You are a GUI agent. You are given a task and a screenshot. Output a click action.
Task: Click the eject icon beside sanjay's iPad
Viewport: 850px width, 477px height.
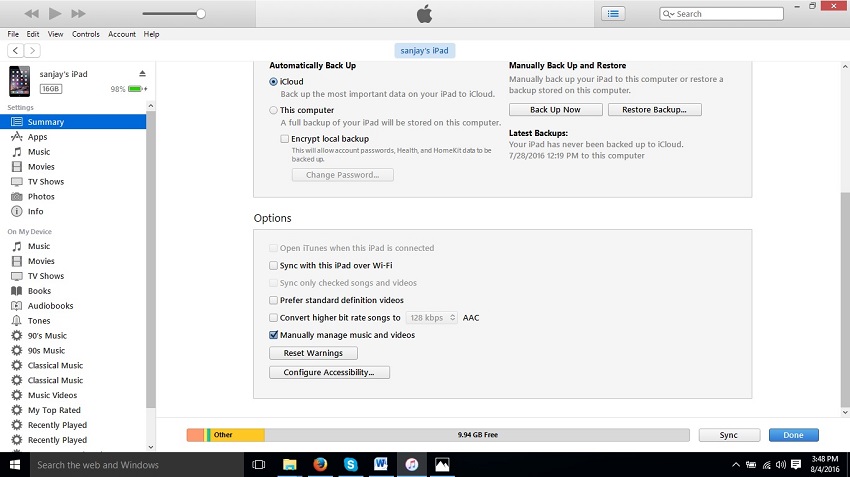pos(142,74)
